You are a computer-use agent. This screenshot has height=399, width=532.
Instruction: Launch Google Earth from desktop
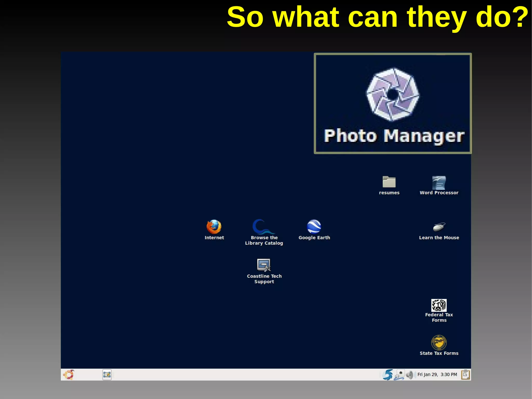coord(314,227)
